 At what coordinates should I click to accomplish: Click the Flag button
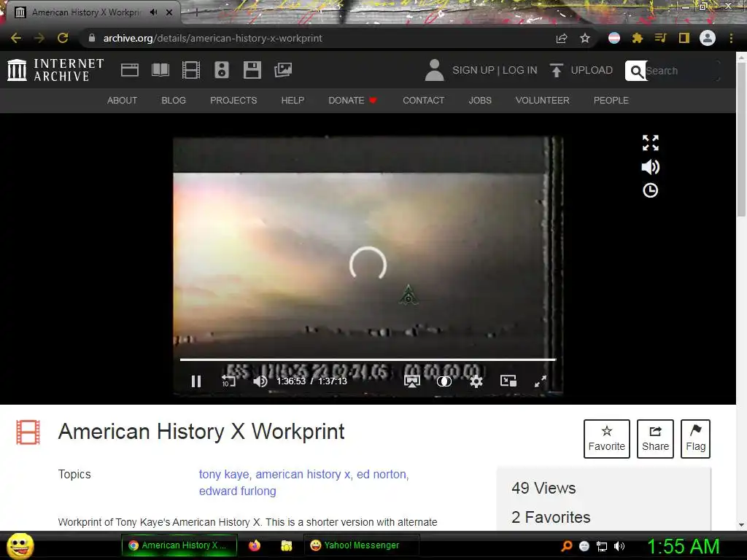tap(695, 438)
